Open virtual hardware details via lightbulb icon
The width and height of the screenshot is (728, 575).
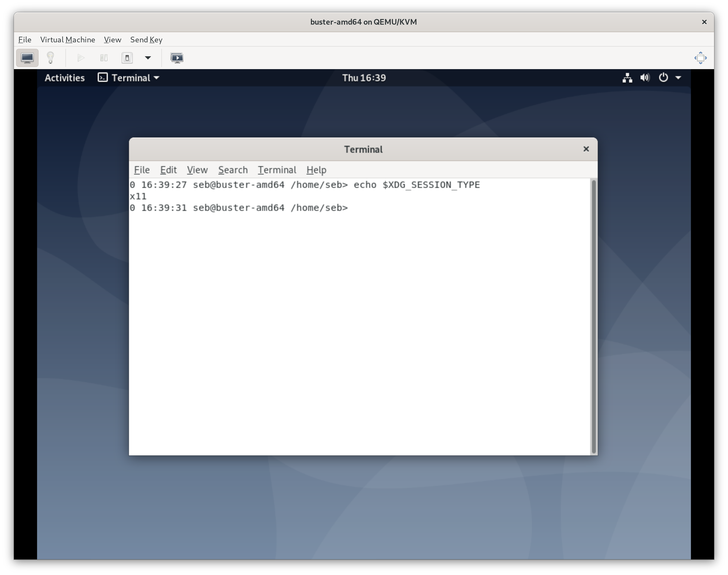pyautogui.click(x=50, y=58)
